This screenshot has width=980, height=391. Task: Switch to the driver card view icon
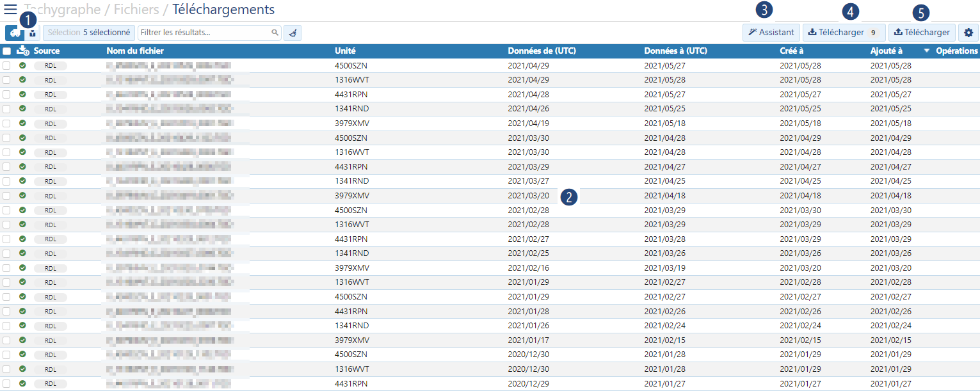pyautogui.click(x=33, y=33)
